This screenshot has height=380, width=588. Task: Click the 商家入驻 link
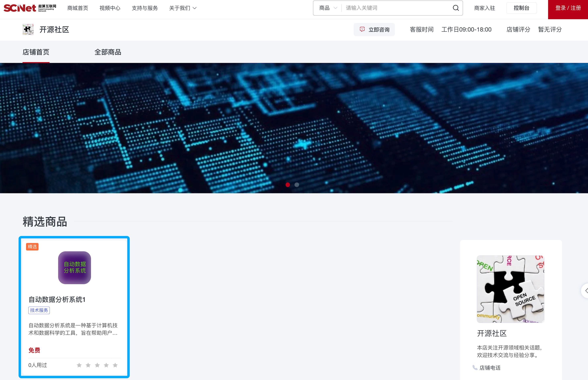coord(484,8)
